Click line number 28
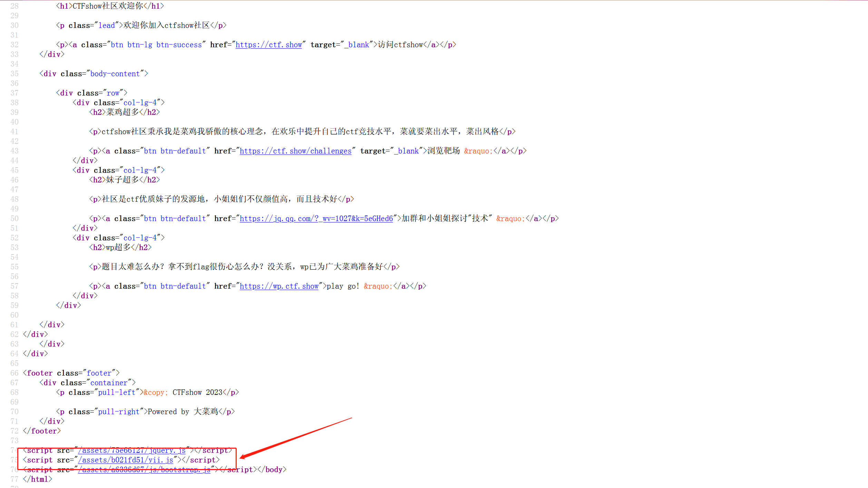The height and width of the screenshot is (488, 868). tap(14, 6)
